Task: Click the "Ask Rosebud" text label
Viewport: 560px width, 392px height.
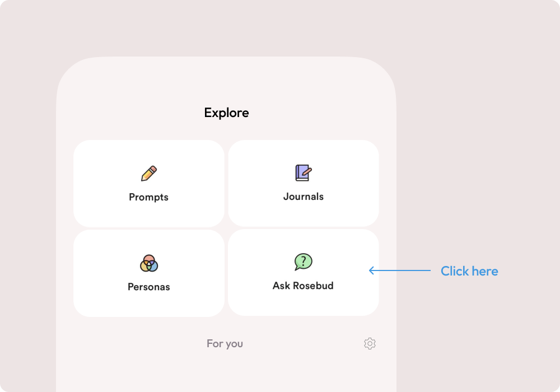Action: [x=303, y=286]
